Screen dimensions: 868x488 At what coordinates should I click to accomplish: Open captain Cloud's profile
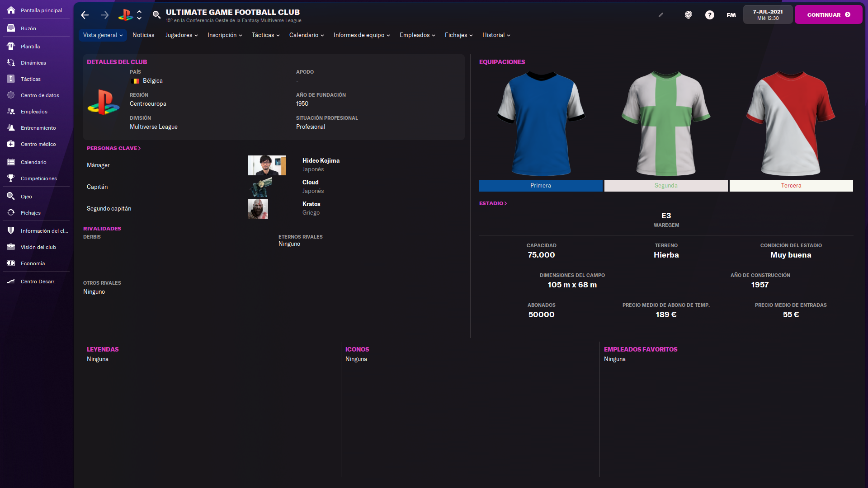click(x=310, y=182)
